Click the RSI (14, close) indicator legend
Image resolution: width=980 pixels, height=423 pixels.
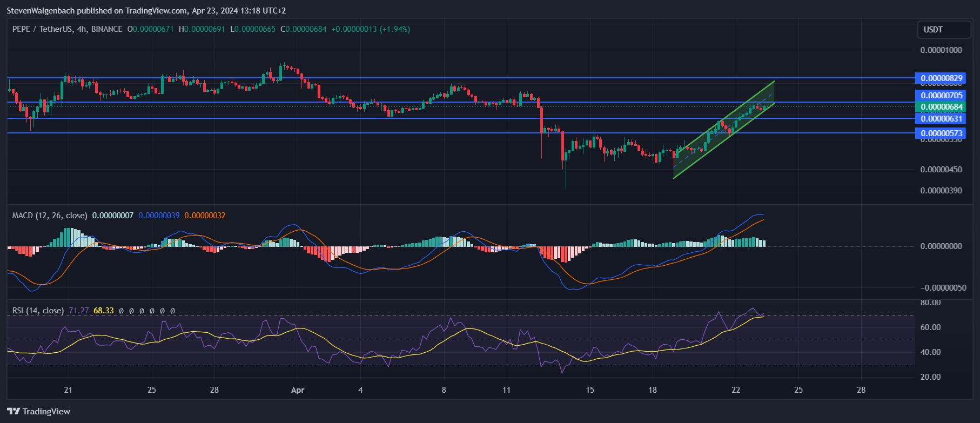[x=38, y=311]
